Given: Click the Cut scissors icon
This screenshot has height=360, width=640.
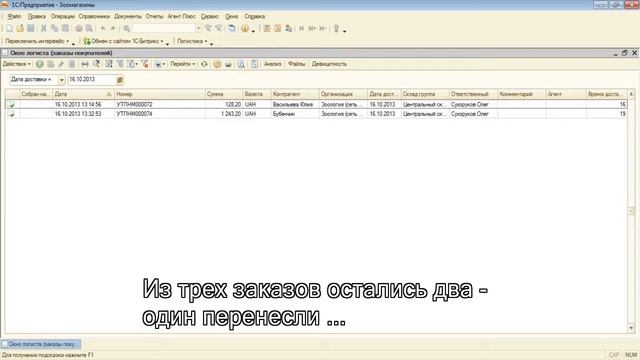Looking at the screenshot, I should point(43,29).
